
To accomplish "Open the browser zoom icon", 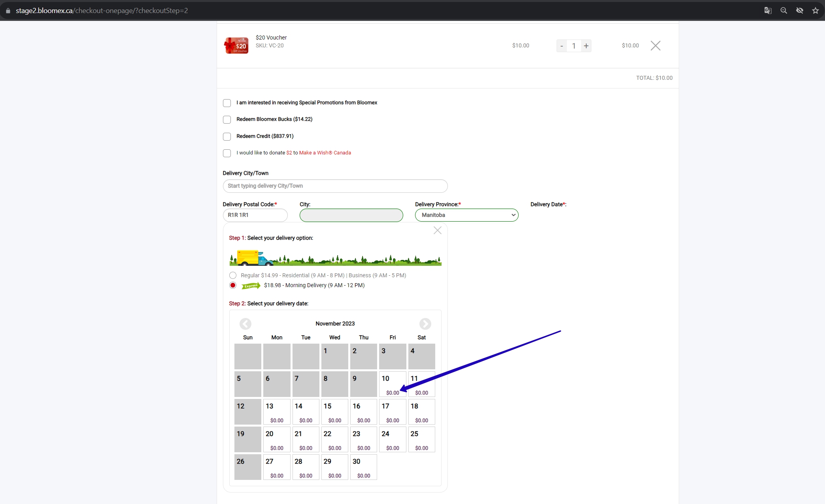I will pos(784,11).
